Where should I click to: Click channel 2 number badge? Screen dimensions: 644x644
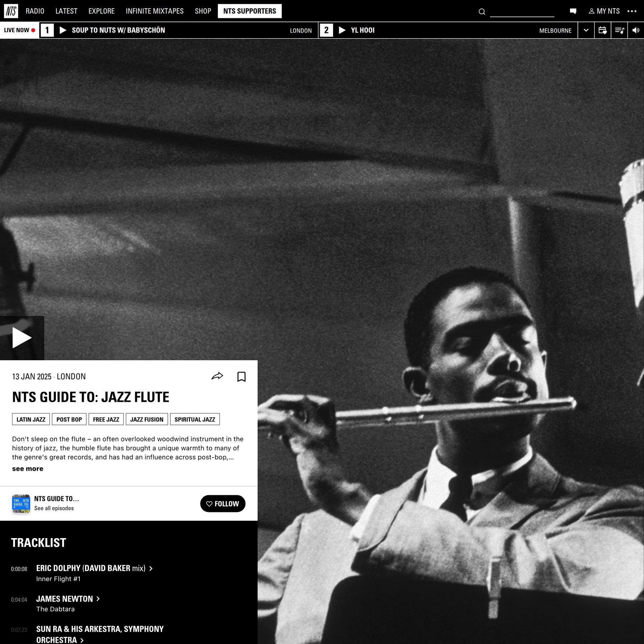point(326,30)
